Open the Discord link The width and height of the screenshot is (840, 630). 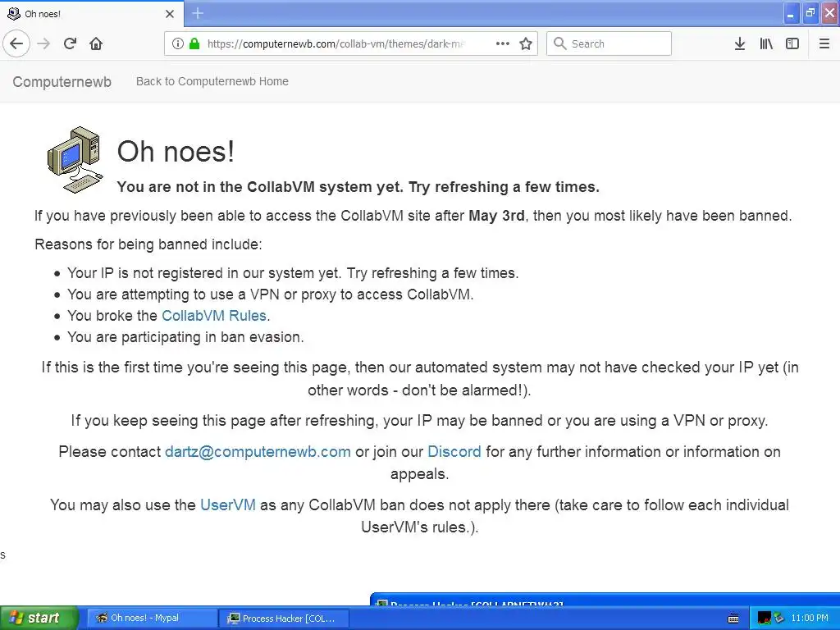pos(454,452)
